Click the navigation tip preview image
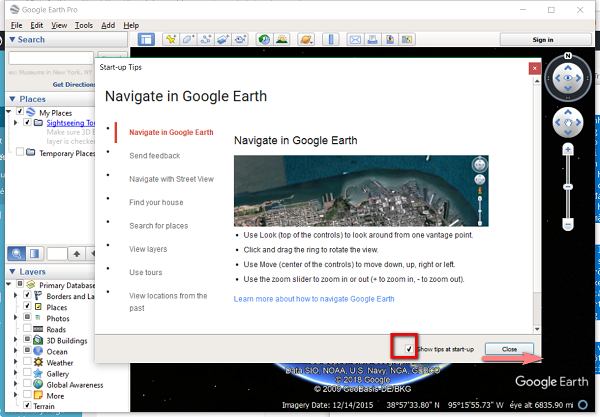600x417 pixels. click(361, 191)
